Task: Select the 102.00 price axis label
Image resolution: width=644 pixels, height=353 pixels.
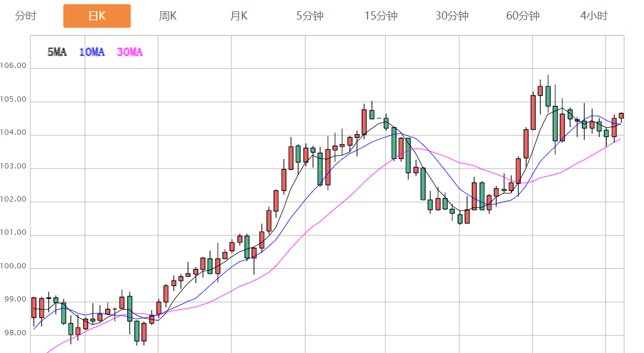Action: point(14,200)
